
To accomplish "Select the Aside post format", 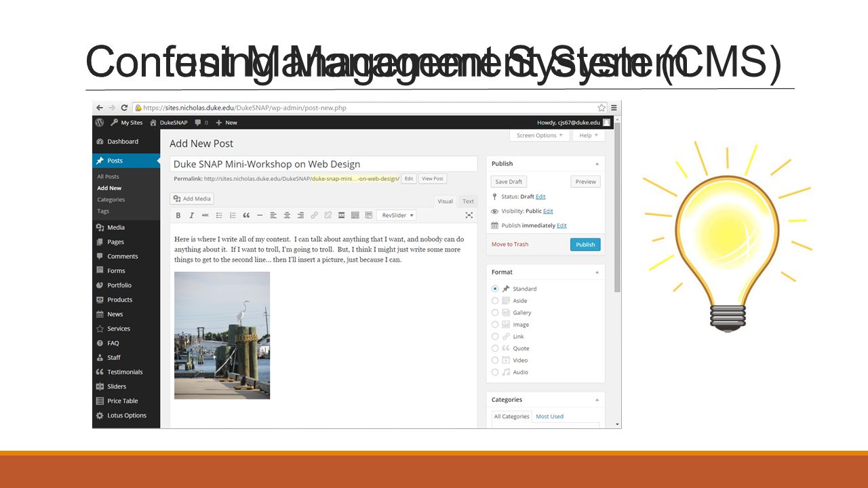I will pos(495,300).
